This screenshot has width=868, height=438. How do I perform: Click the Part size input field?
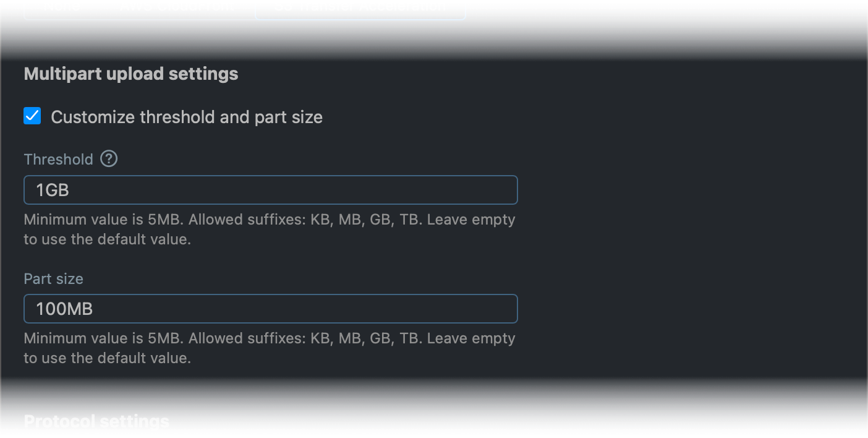tap(270, 309)
